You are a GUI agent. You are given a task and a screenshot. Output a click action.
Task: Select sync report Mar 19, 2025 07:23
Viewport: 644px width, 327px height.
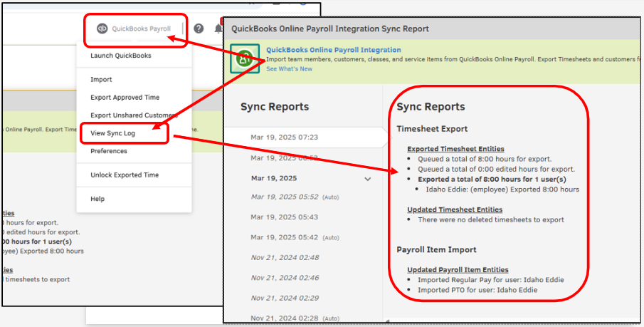284,137
